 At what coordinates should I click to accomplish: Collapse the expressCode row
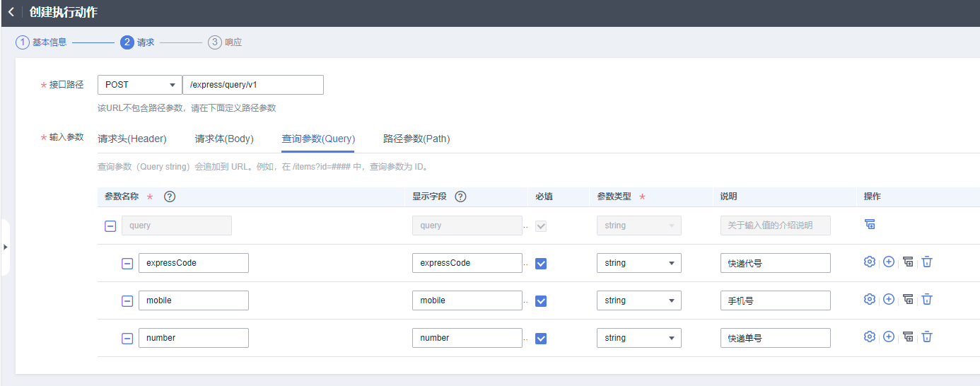coord(127,264)
